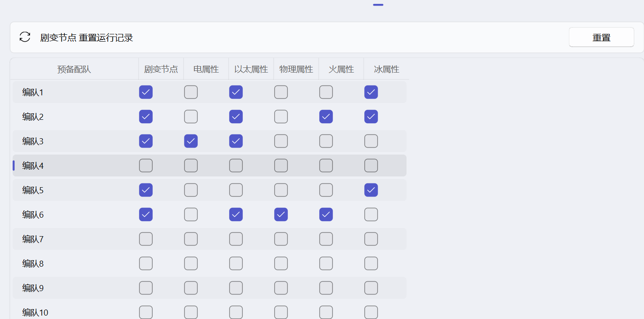Enable 剧变节点 for 编队4
This screenshot has width=644, height=319.
pos(146,165)
